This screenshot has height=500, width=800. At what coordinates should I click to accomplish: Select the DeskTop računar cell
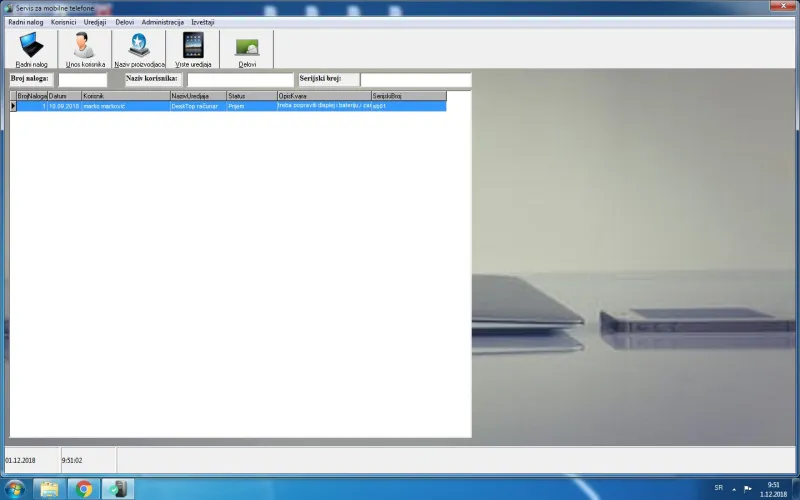tap(198, 106)
